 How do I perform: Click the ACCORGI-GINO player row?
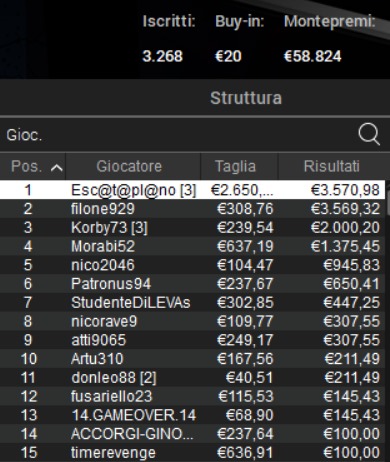tap(192, 434)
